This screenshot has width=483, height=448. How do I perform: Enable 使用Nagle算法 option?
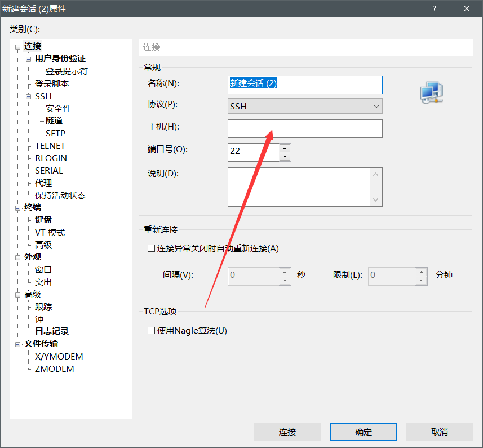click(151, 331)
